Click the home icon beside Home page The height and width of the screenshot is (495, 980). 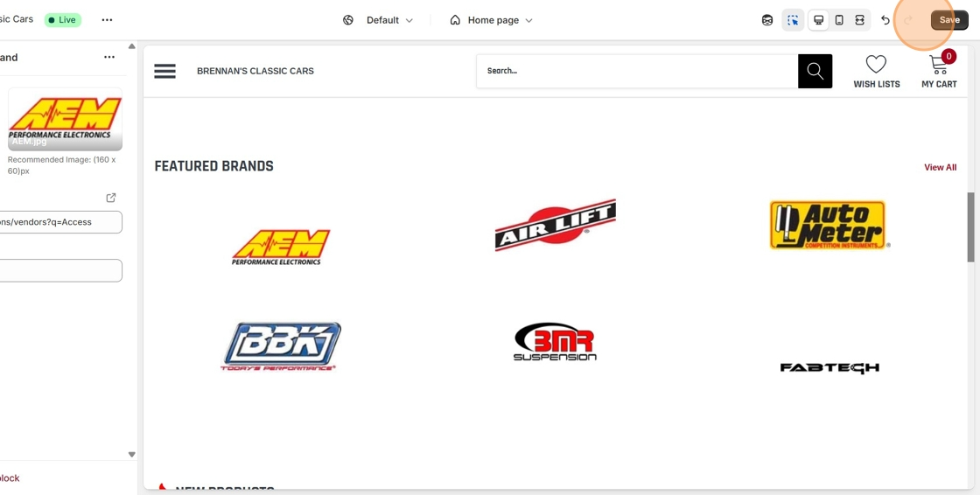455,20
